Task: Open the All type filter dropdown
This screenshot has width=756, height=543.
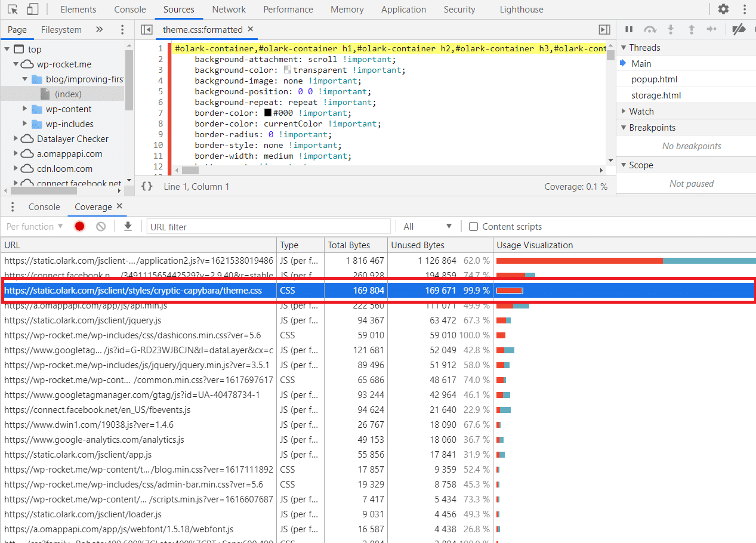Action: point(428,226)
